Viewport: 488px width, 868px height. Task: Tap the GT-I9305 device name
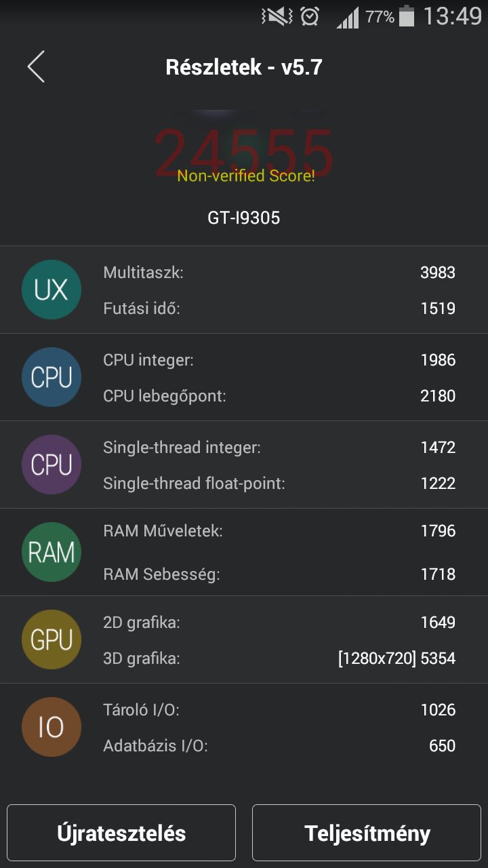tap(243, 218)
